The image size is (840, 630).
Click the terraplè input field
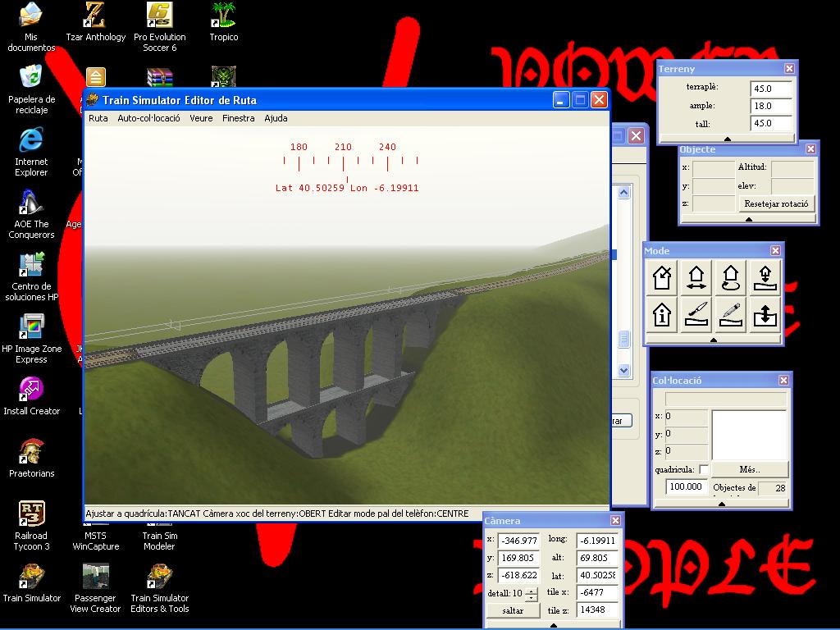pos(771,88)
